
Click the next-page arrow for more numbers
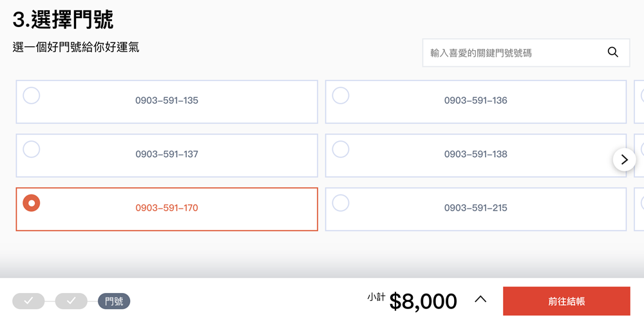(x=624, y=160)
